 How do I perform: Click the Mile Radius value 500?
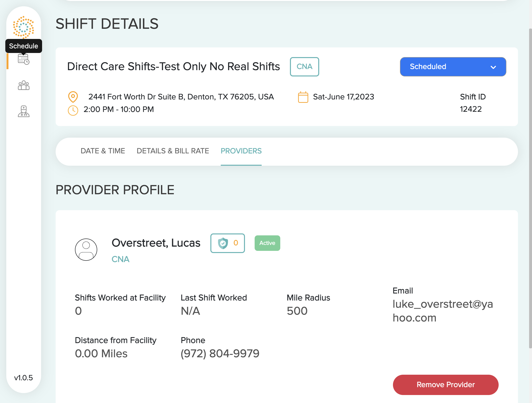(x=297, y=311)
